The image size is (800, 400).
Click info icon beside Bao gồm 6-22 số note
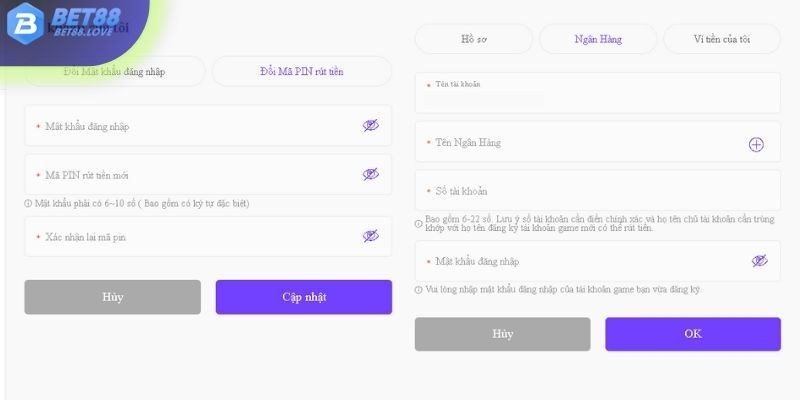(x=418, y=223)
